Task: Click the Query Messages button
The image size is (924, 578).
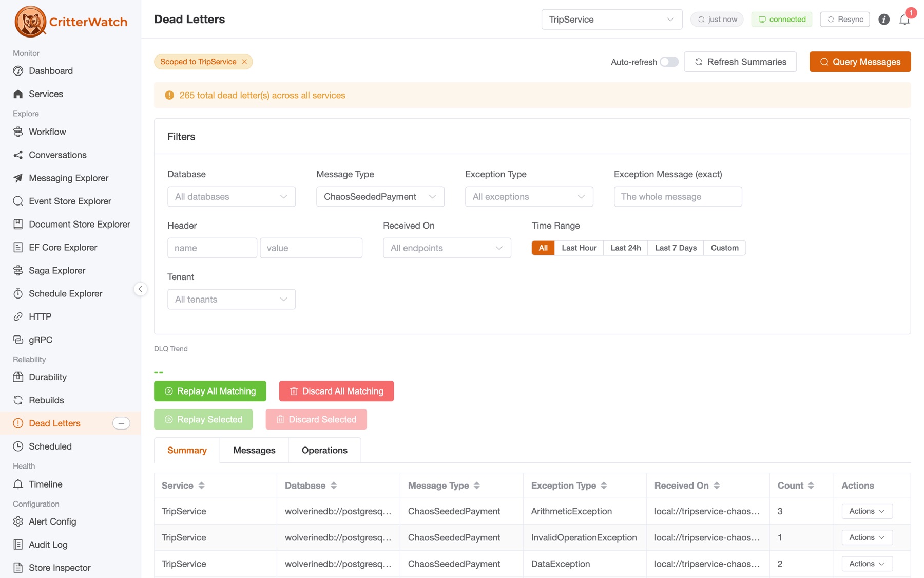Action: [x=860, y=62]
